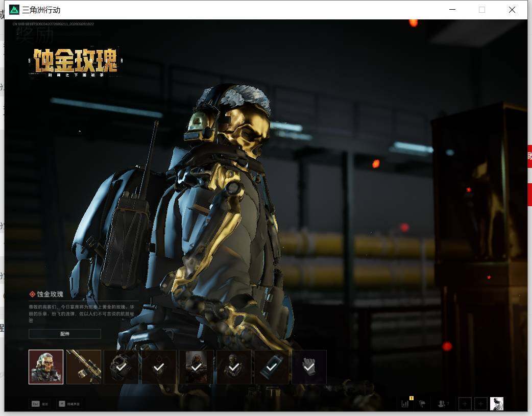Close the 三角洲行动 window

click(x=512, y=10)
